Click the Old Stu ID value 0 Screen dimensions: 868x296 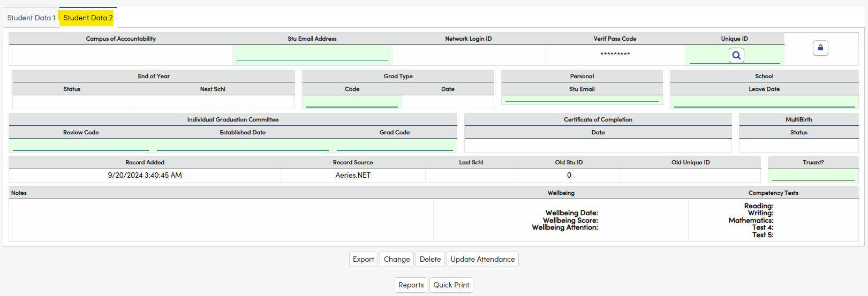click(569, 175)
